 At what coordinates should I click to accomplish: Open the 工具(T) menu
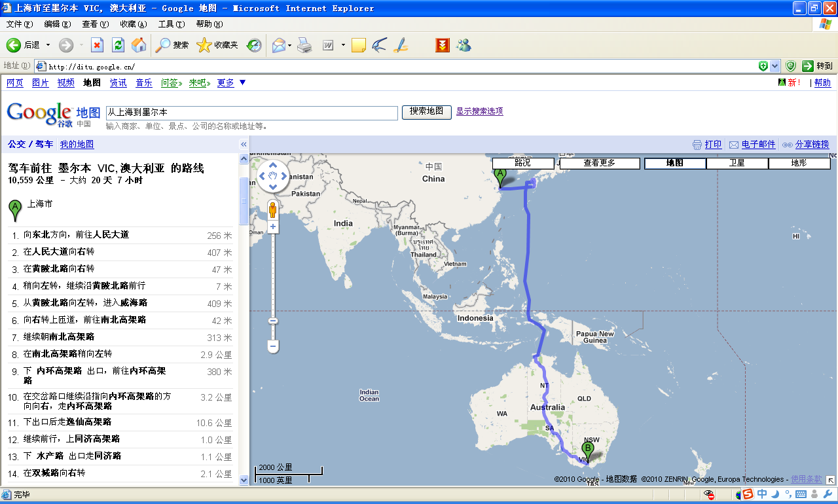(172, 24)
